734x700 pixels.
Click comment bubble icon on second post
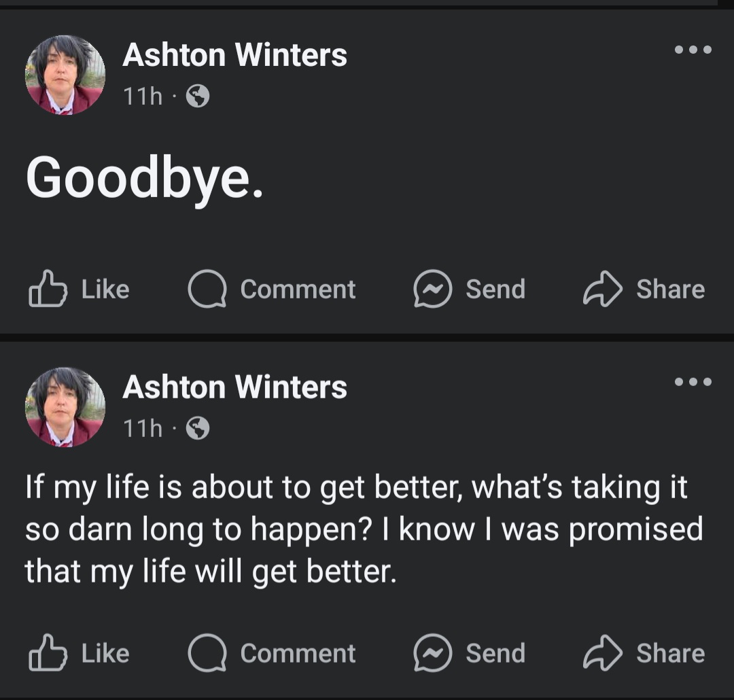coord(208,653)
